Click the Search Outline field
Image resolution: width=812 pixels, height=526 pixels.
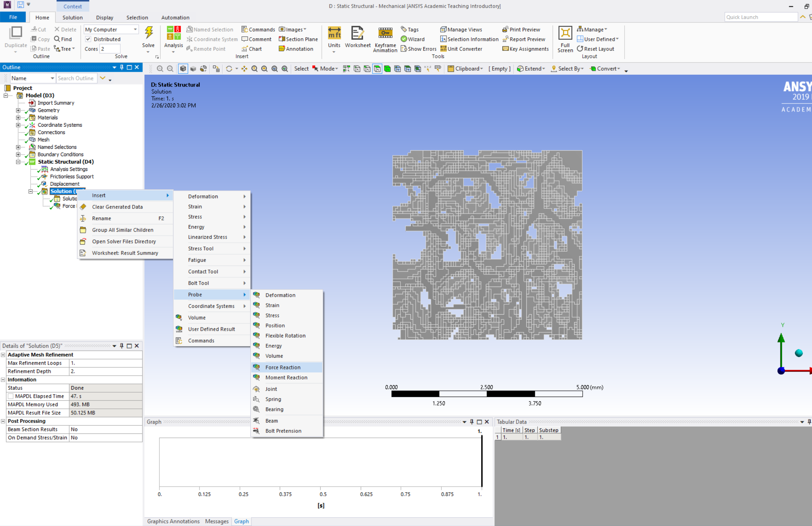tap(76, 78)
